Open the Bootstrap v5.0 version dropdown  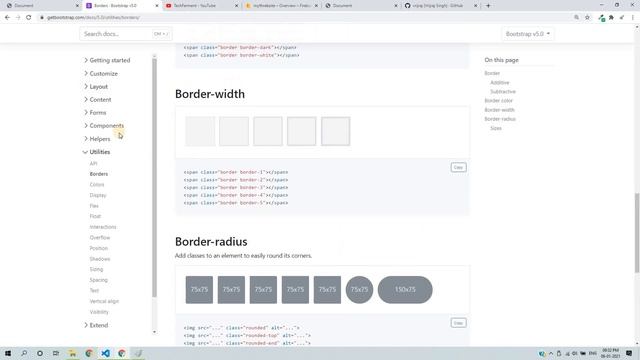pos(527,34)
